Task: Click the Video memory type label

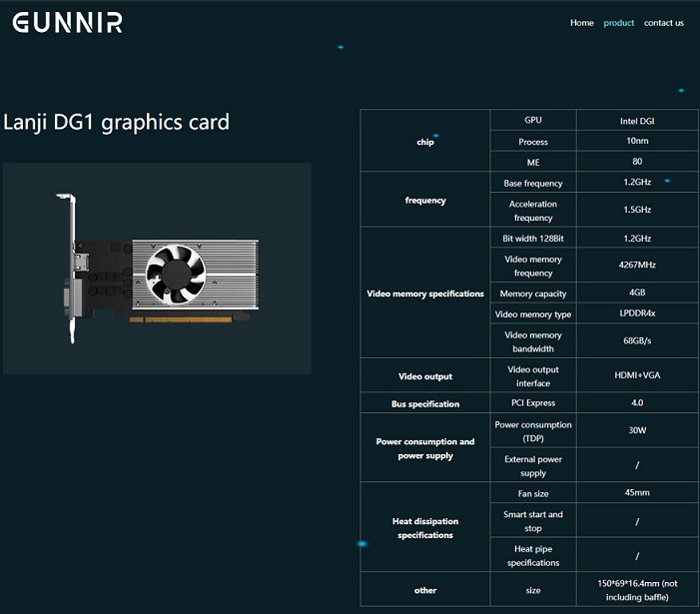Action: [x=533, y=314]
